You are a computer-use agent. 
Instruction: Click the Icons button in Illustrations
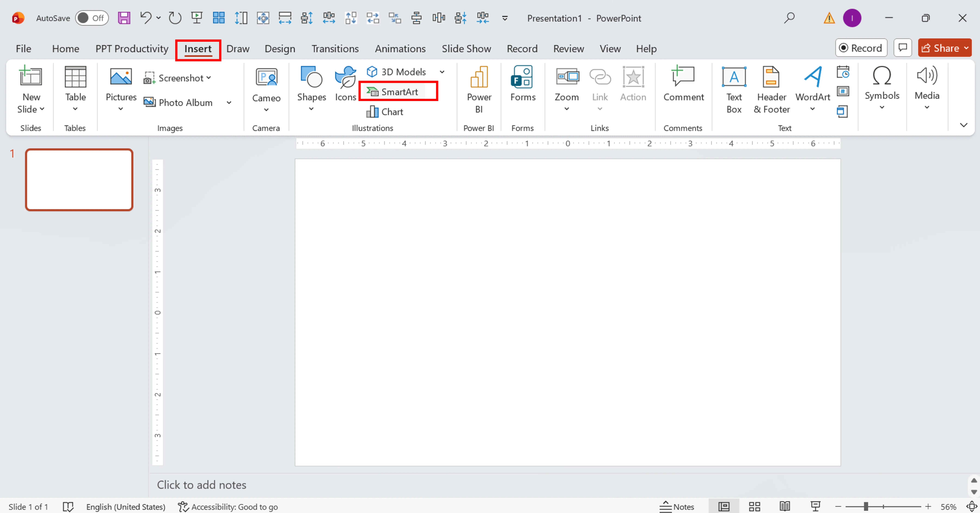(345, 84)
